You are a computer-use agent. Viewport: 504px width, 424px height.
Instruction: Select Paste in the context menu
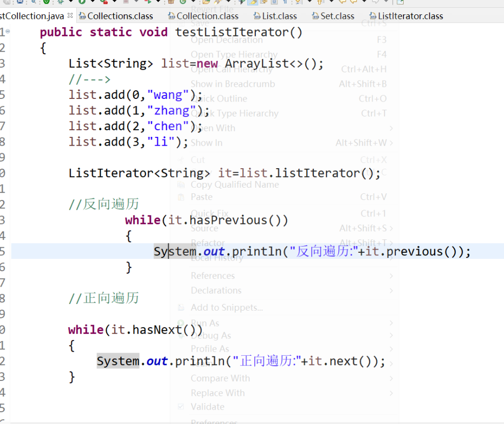pyautogui.click(x=201, y=197)
